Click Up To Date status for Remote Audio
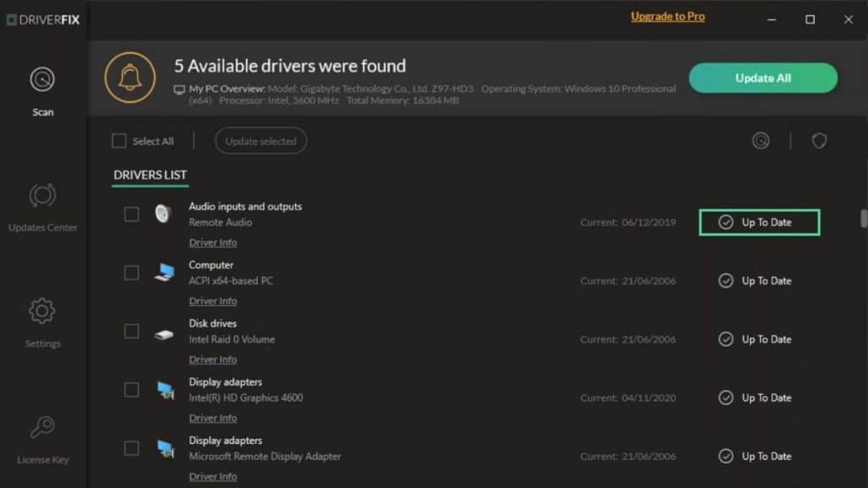868x488 pixels. (759, 222)
